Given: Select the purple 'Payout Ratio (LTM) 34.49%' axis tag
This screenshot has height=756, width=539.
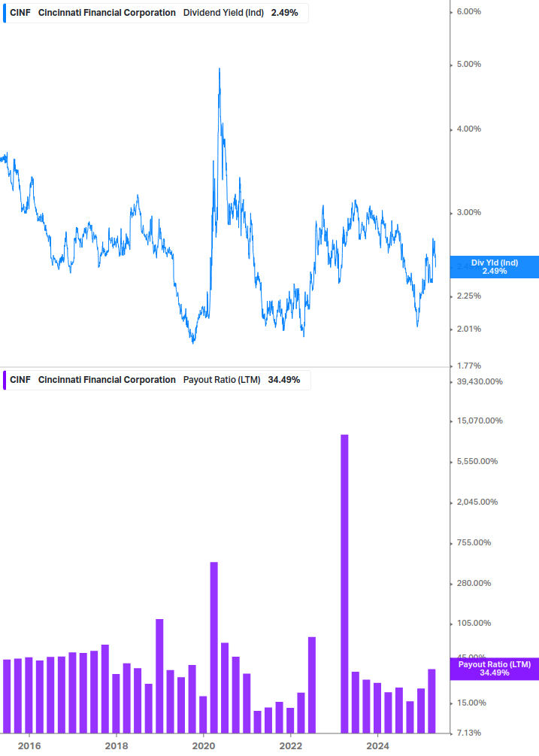Looking at the screenshot, I should click(x=495, y=669).
